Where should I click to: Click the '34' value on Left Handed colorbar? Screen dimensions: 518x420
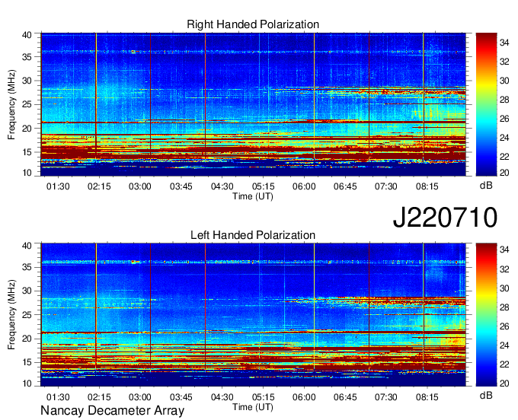tap(504, 250)
